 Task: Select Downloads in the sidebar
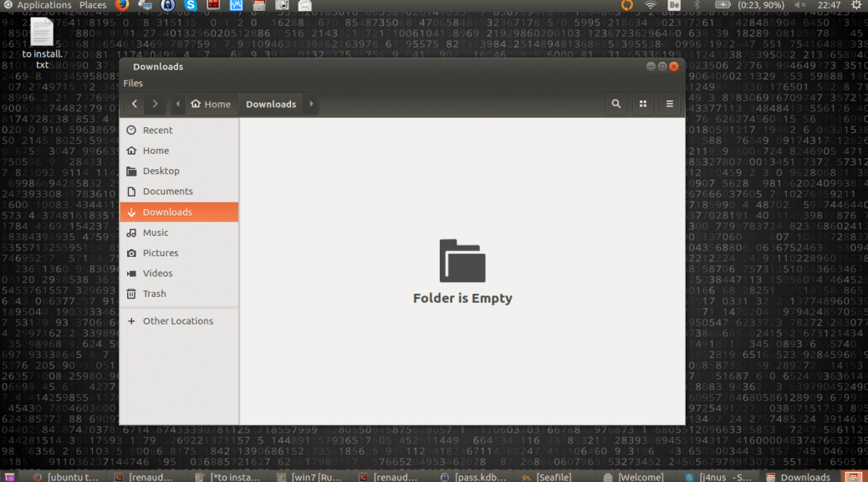179,213
